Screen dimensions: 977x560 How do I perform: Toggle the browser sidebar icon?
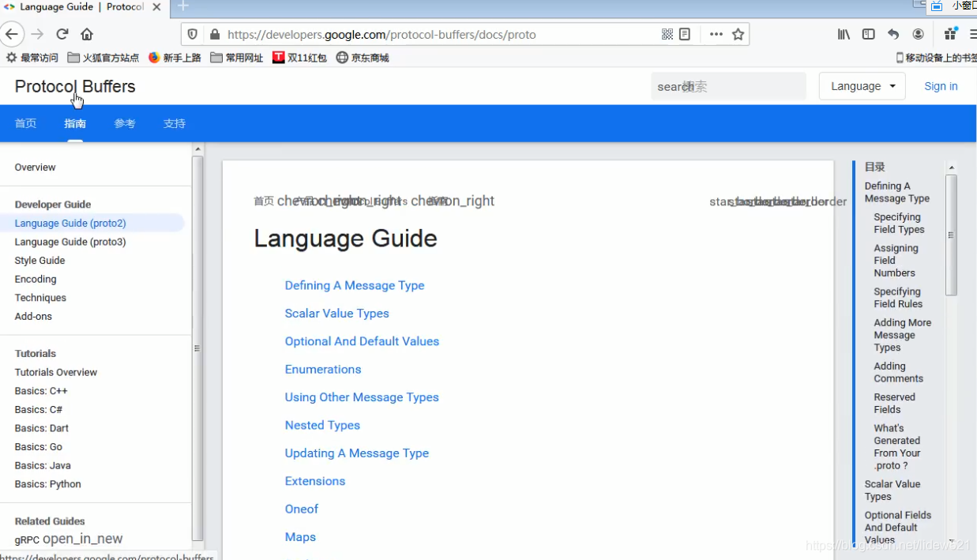(x=869, y=34)
